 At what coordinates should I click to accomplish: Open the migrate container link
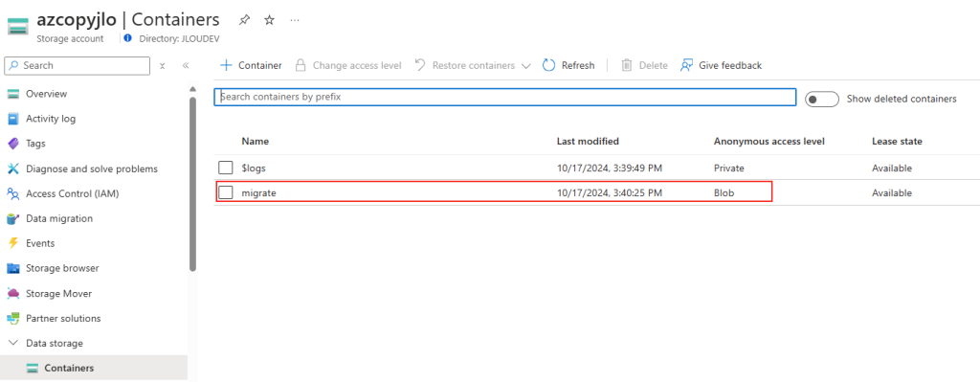coord(258,193)
